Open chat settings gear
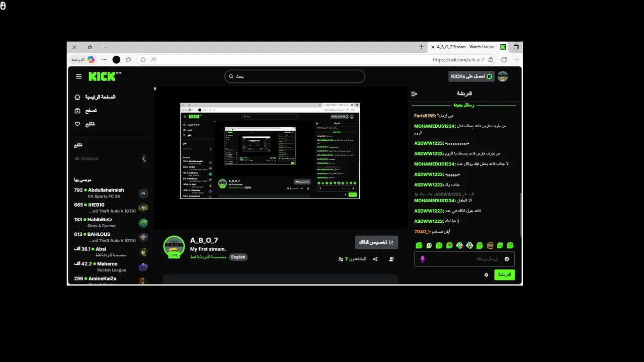Viewport: 644px width, 362px height. coord(486,275)
